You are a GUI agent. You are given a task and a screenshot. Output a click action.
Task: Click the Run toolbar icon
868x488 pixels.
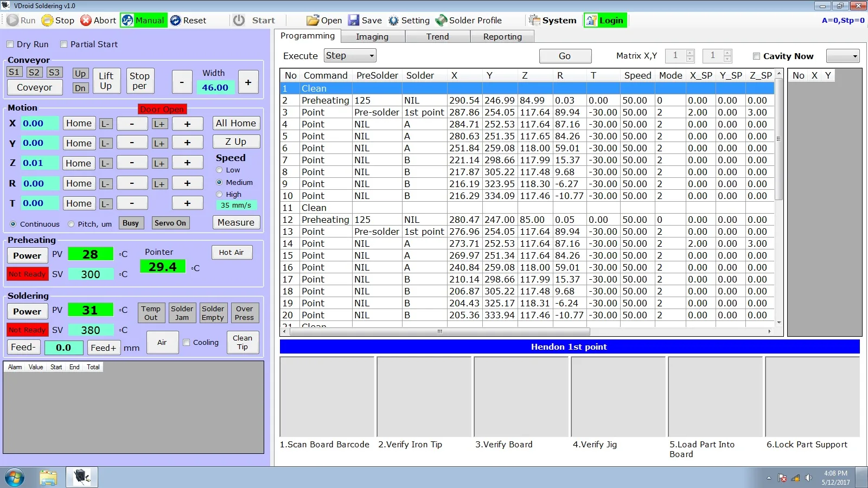[x=13, y=21]
